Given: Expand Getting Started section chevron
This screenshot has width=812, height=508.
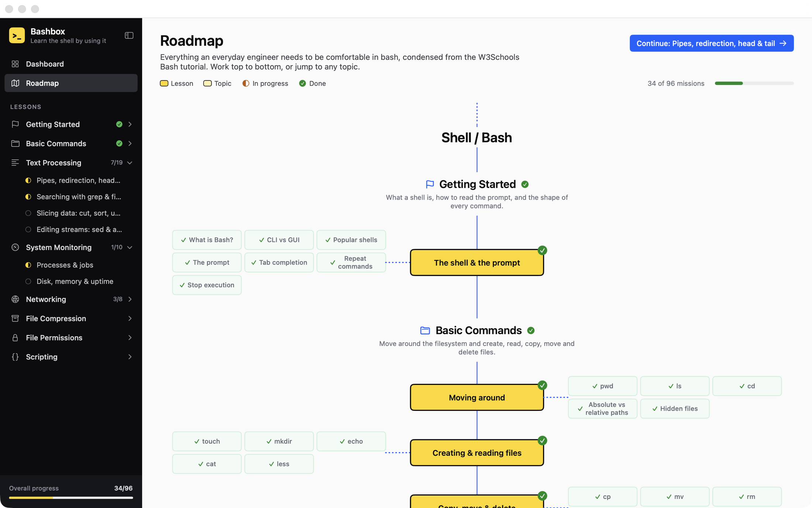Looking at the screenshot, I should [130, 124].
